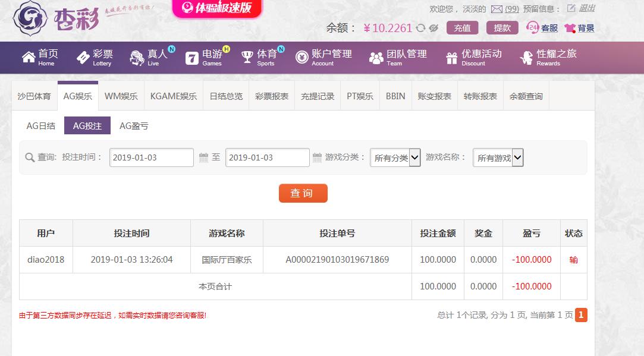
Task: Click the 投注时间 column header
Action: pyautogui.click(x=131, y=233)
